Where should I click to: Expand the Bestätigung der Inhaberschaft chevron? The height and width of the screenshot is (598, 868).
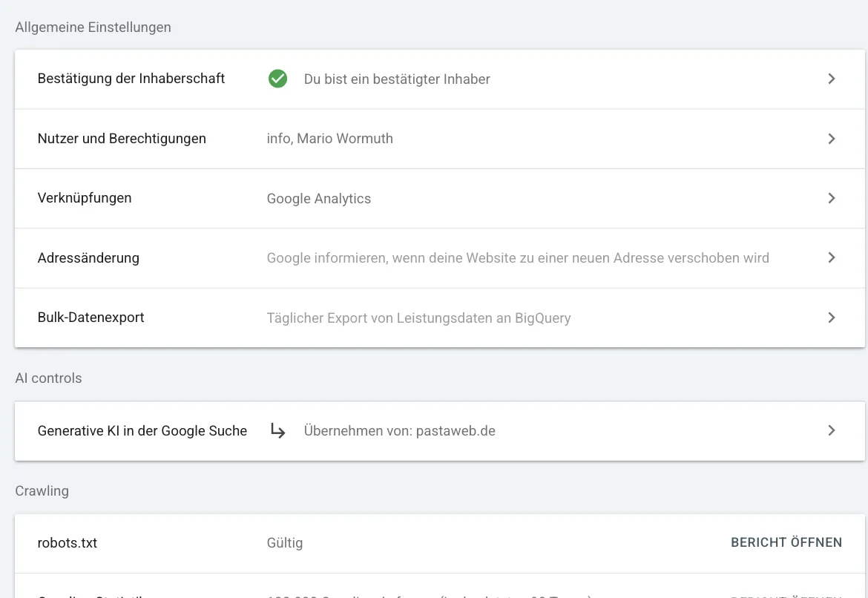click(x=832, y=79)
